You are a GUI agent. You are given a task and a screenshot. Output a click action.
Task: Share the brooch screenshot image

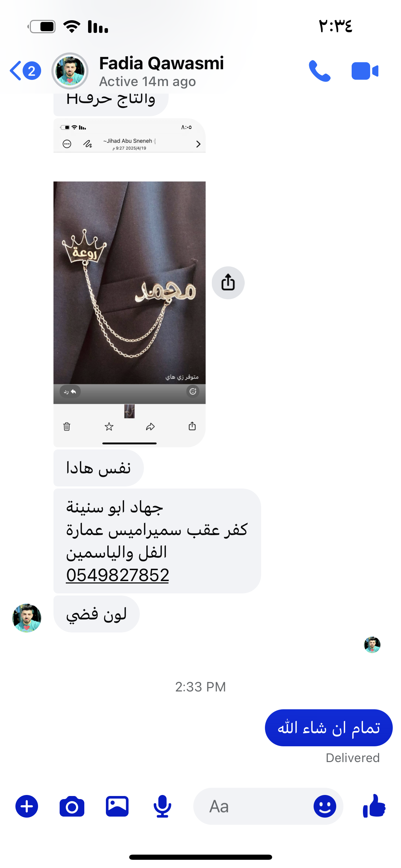pos(228,283)
